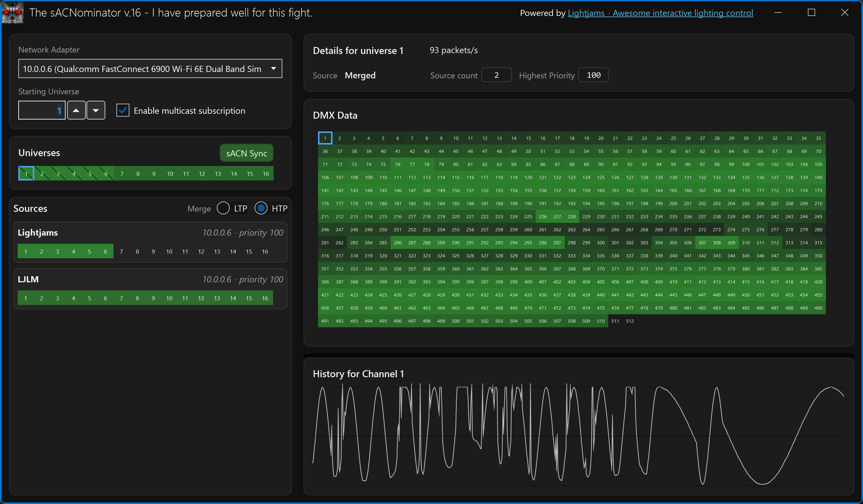863x504 pixels.
Task: Click LJLM 10.0.0.6 priority 100 text
Action: click(x=243, y=279)
